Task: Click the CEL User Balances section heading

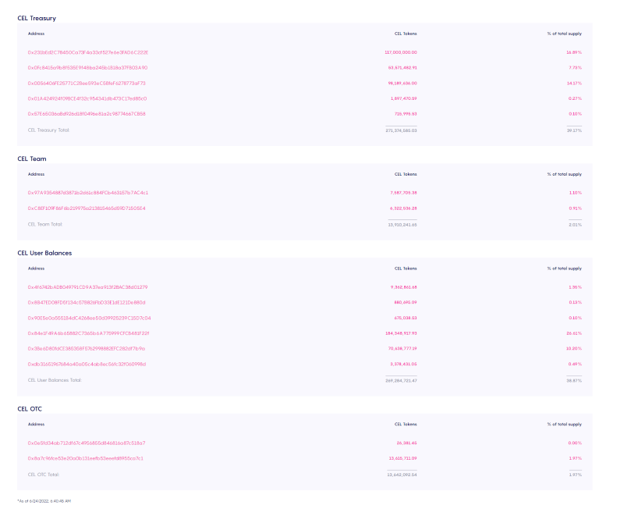Action: (45, 253)
